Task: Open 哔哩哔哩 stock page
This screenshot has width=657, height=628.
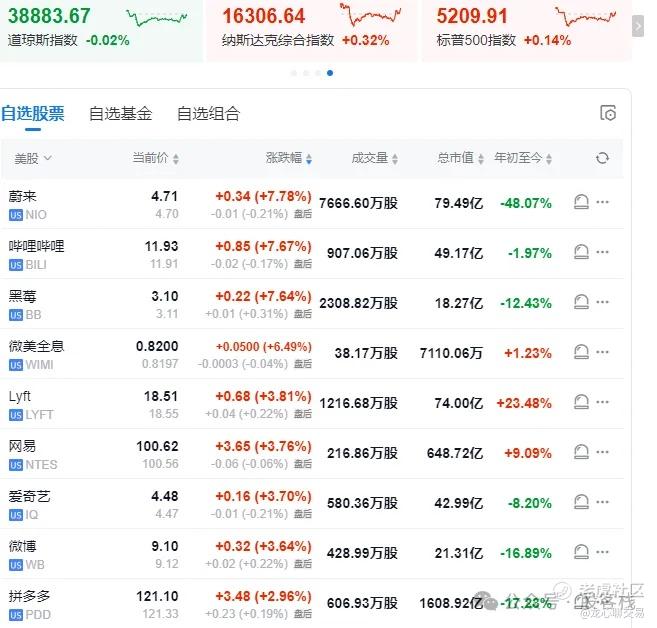Action: [36, 246]
